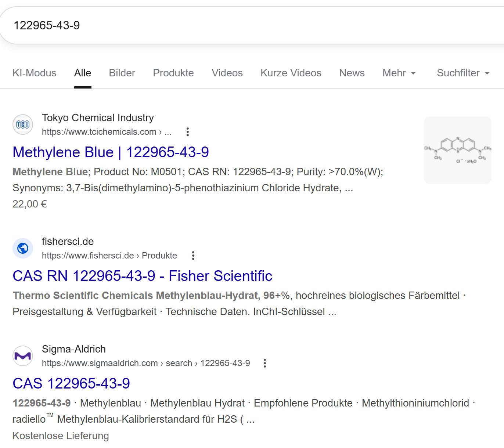504x448 pixels.
Task: Click the https://www.fishersci.de › Produkte URL
Action: 109,256
